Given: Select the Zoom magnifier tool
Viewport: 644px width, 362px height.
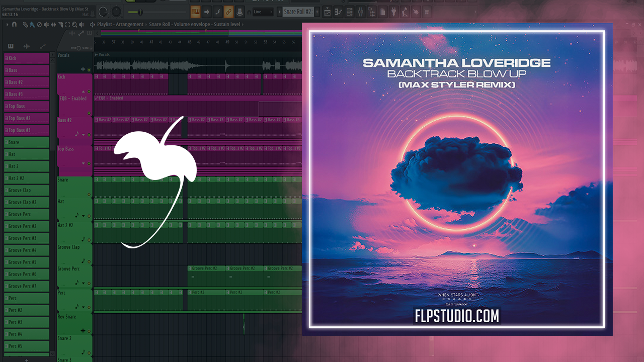Looking at the screenshot, I should pos(74,24).
